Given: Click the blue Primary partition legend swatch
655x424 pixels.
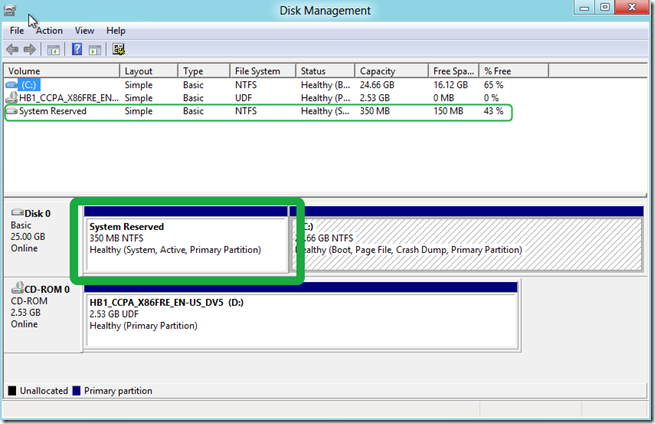Looking at the screenshot, I should point(76,391).
